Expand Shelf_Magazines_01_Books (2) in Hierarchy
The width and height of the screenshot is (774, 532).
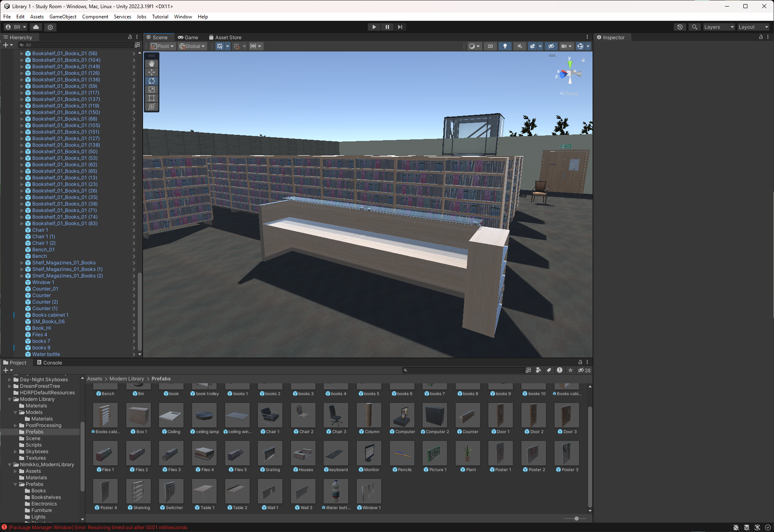pos(22,276)
